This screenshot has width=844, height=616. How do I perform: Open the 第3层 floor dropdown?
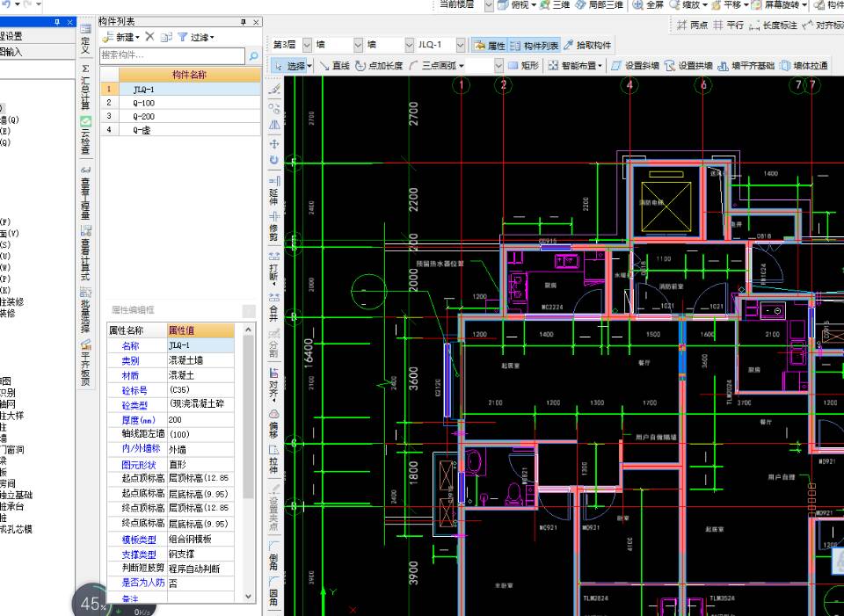click(307, 45)
